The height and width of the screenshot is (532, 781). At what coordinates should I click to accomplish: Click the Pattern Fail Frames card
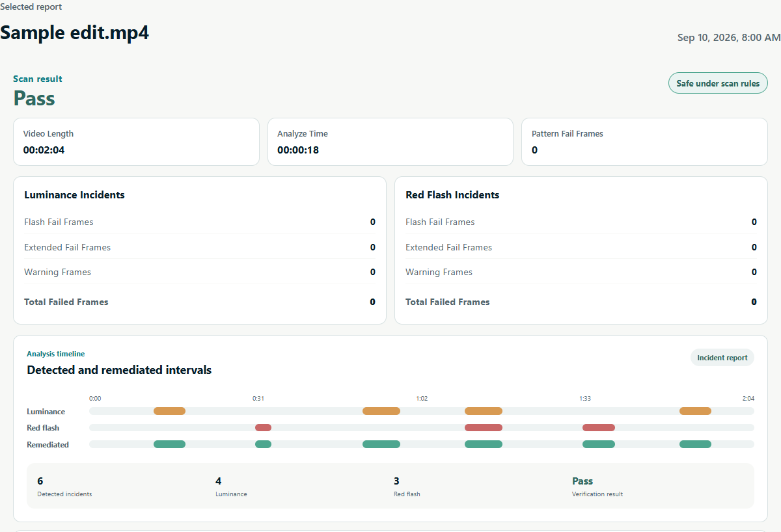(644, 142)
